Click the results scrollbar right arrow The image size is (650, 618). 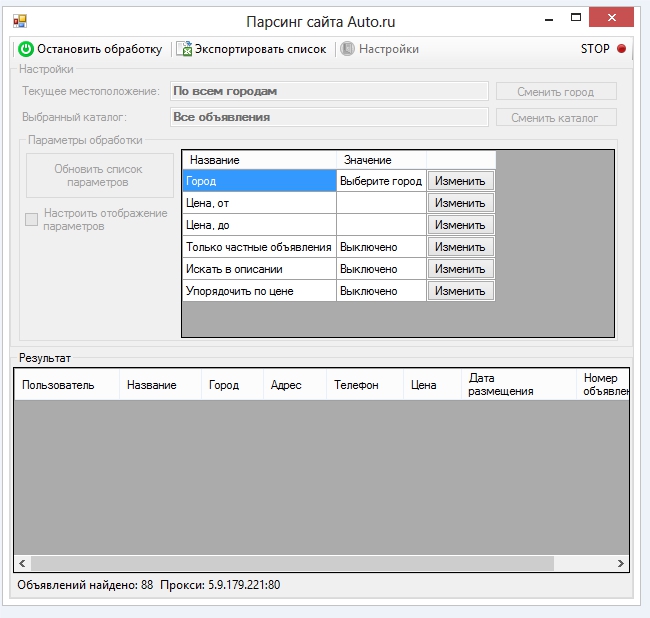[621, 563]
